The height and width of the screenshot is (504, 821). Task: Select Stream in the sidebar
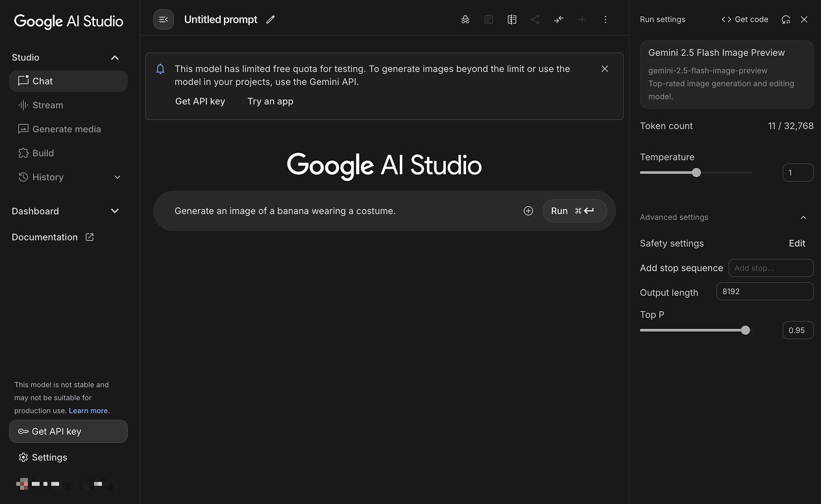(x=68, y=105)
